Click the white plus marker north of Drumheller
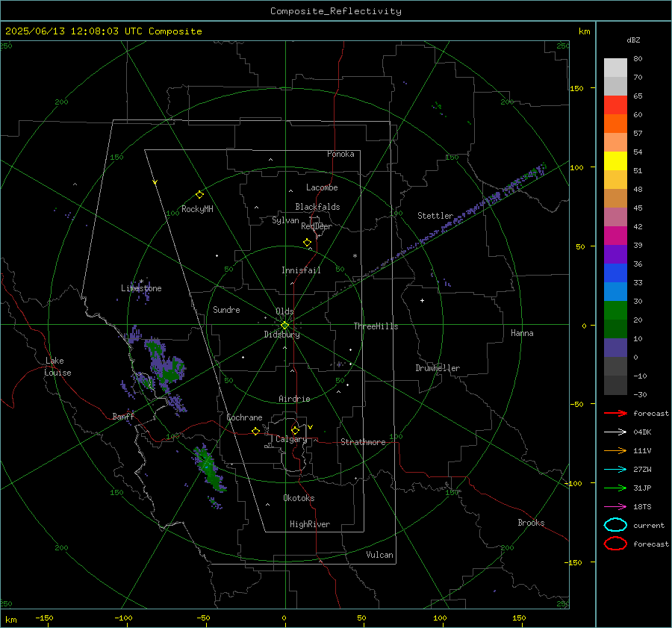The height and width of the screenshot is (628, 672). coord(422,300)
